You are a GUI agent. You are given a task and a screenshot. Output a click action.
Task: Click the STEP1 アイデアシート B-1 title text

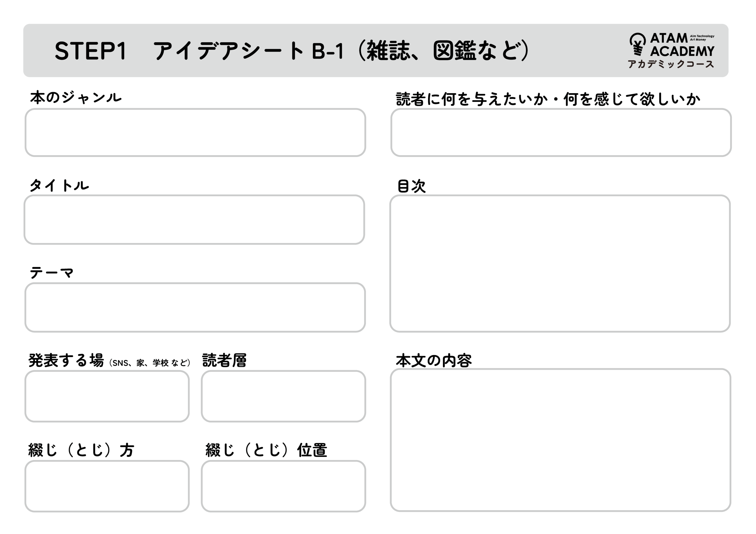pyautogui.click(x=292, y=51)
